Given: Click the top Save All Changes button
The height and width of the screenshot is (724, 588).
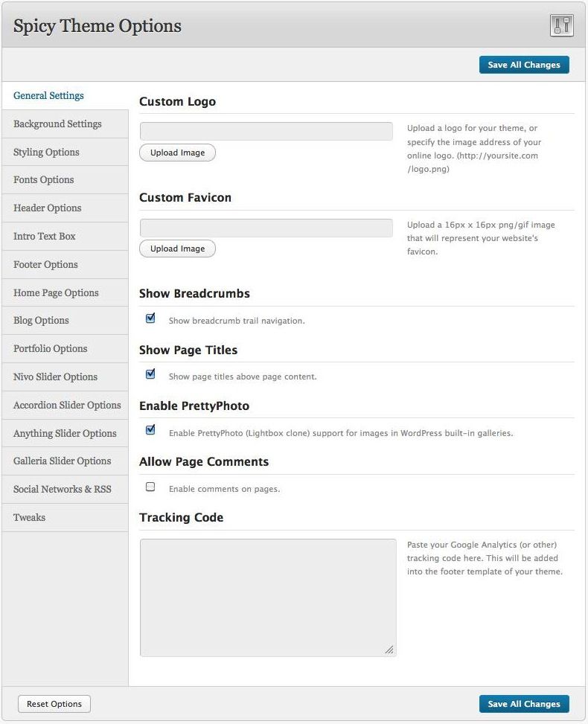Looking at the screenshot, I should point(523,65).
